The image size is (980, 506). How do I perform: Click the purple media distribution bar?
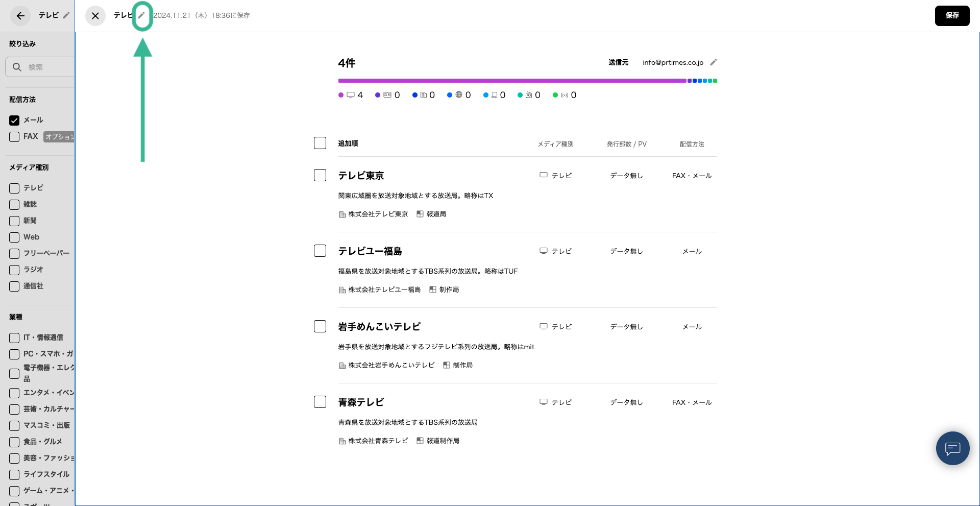point(512,81)
